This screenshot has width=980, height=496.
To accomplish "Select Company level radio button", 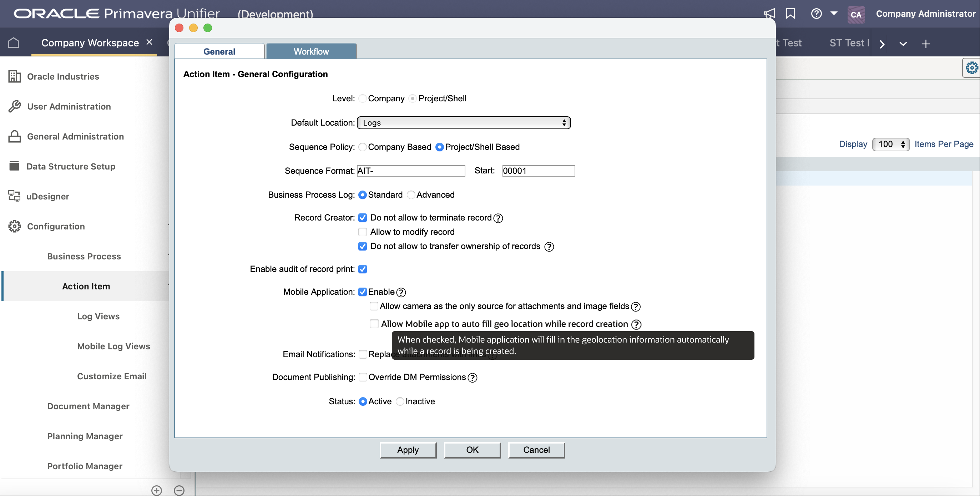I will 363,98.
